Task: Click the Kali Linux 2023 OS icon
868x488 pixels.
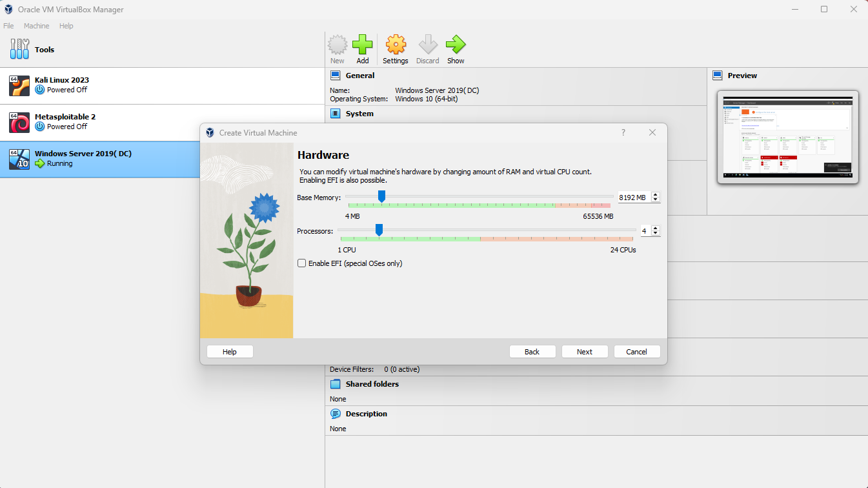Action: coord(19,85)
